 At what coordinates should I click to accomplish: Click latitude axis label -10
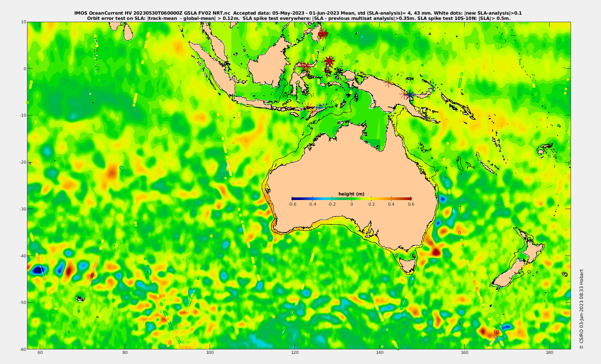[22, 115]
